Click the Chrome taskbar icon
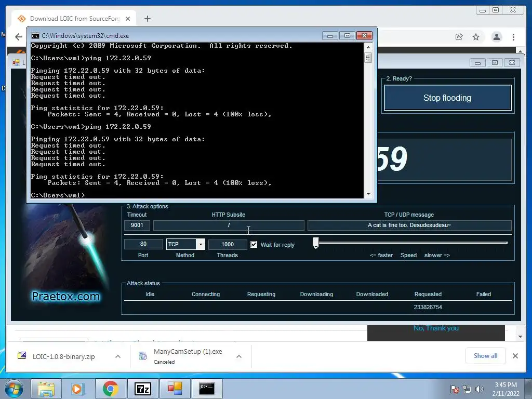This screenshot has height=399, width=532. click(x=110, y=389)
